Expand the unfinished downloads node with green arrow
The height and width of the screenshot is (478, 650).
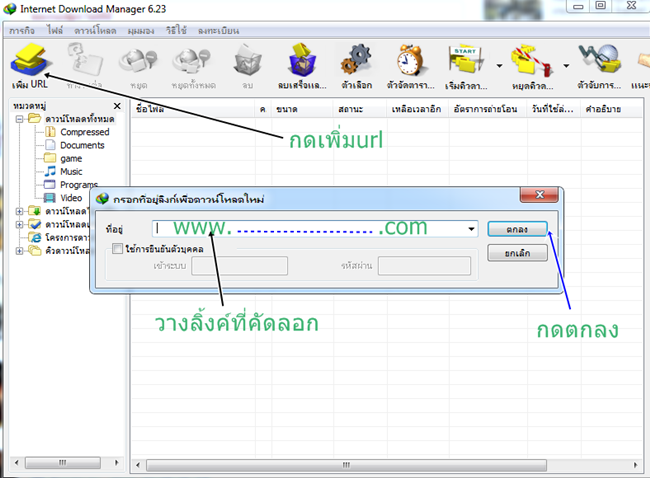19,211
